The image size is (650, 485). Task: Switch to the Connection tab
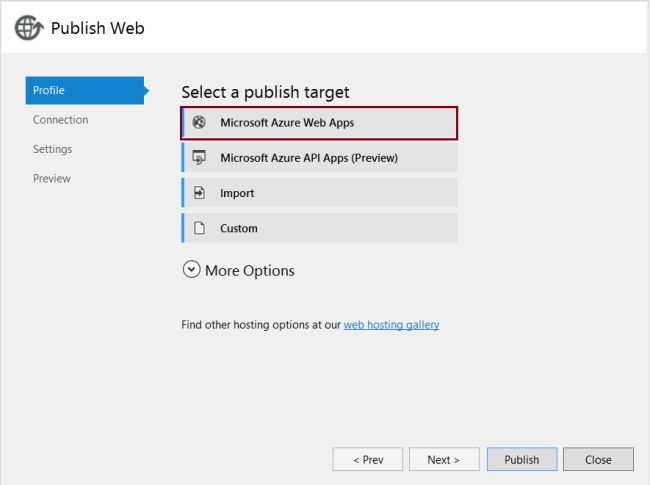pos(60,120)
